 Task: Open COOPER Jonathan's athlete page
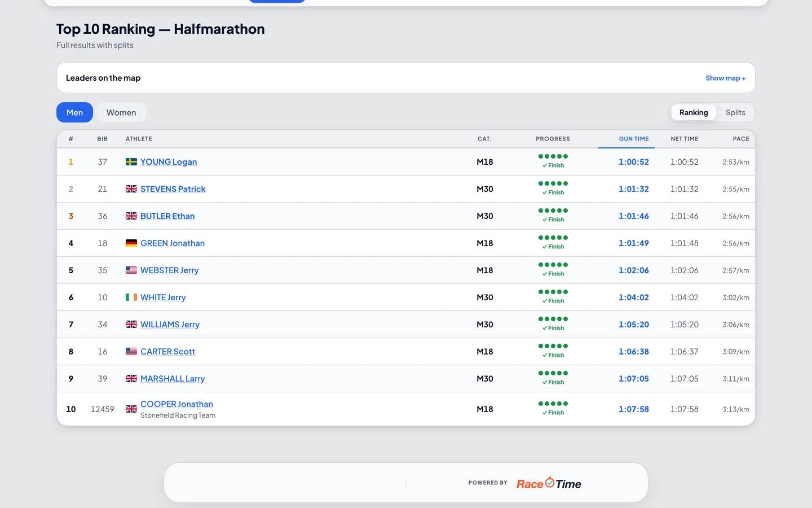coord(177,404)
